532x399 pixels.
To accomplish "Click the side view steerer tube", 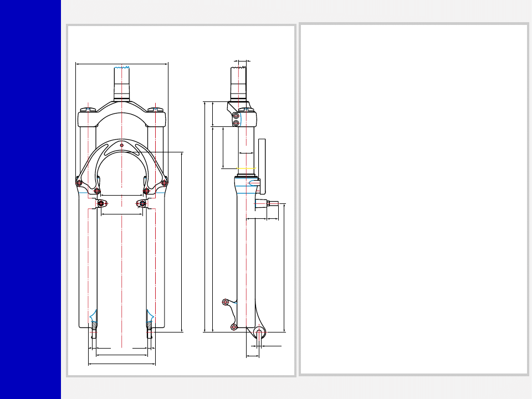I will [x=238, y=83].
